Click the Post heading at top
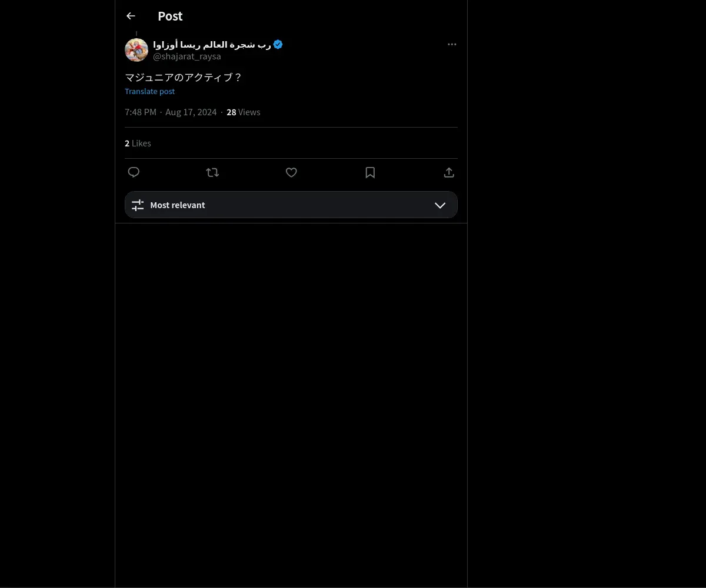 [170, 16]
